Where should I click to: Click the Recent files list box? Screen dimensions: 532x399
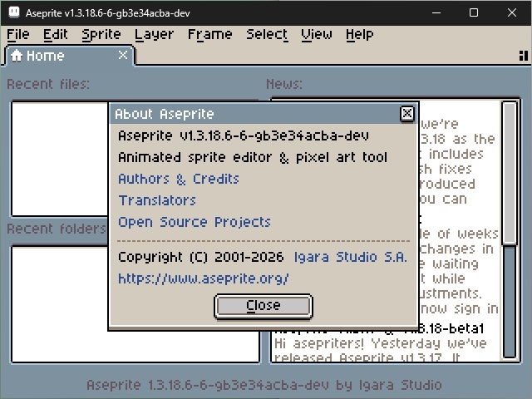(x=60, y=159)
